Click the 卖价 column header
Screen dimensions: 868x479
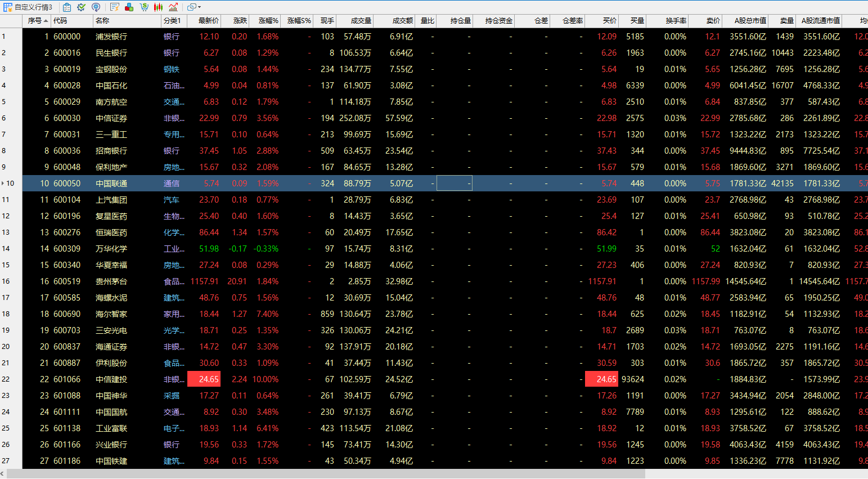click(x=705, y=21)
